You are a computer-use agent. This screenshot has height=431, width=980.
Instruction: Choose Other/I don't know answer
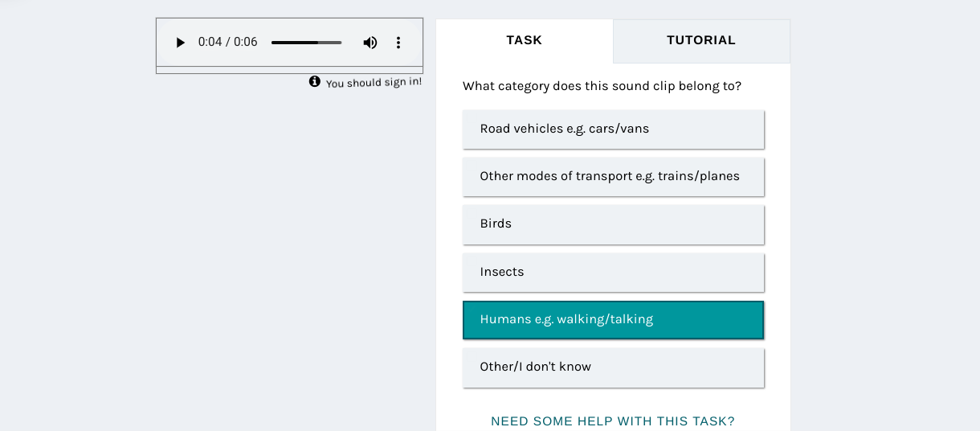pos(613,367)
